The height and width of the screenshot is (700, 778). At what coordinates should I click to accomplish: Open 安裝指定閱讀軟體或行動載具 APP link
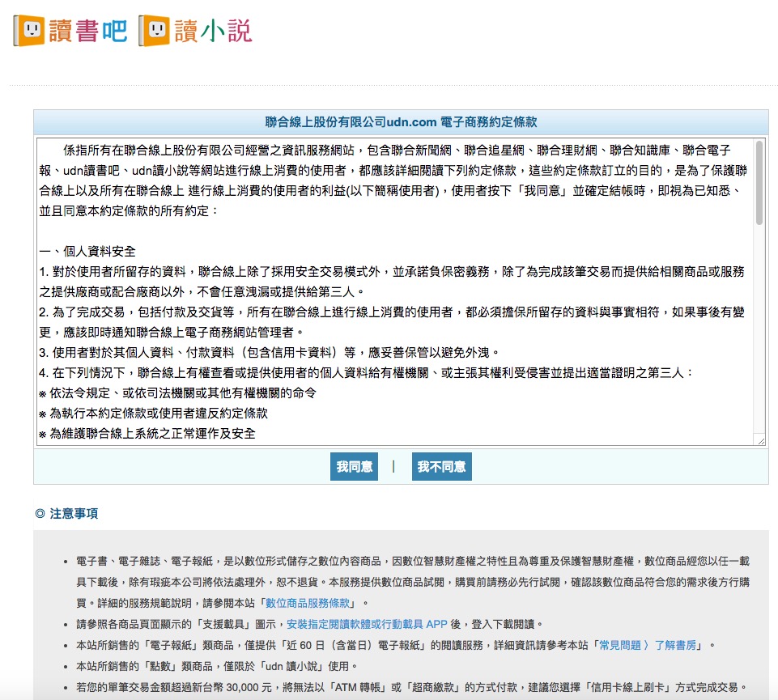pos(368,624)
